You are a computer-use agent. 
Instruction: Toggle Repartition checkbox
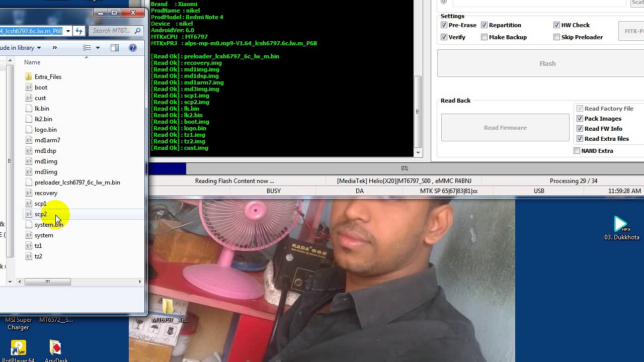coord(484,25)
